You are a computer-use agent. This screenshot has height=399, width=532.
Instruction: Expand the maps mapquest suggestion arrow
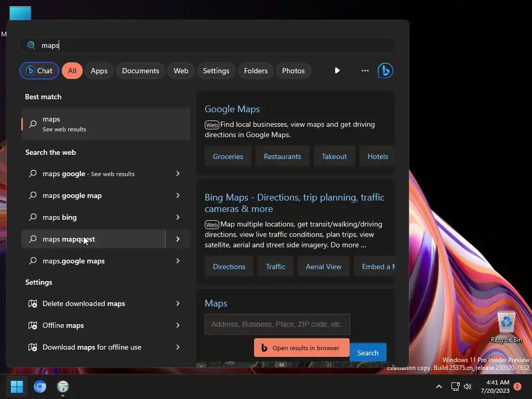[x=178, y=239]
